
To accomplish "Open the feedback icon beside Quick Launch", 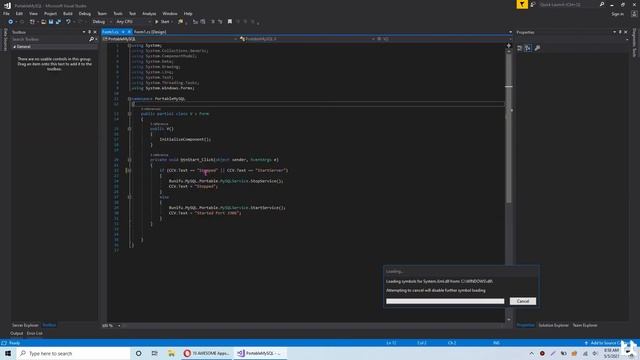I will [x=533, y=4].
